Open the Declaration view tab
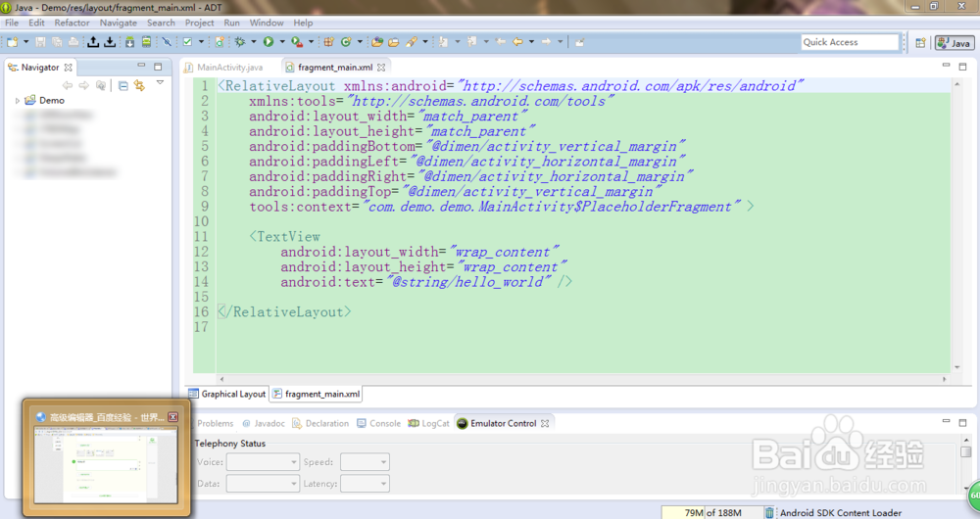This screenshot has width=980, height=519. [320, 423]
